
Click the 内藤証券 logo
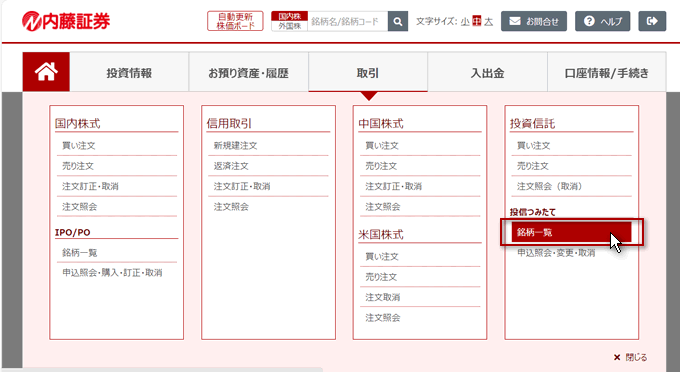pyautogui.click(x=66, y=21)
